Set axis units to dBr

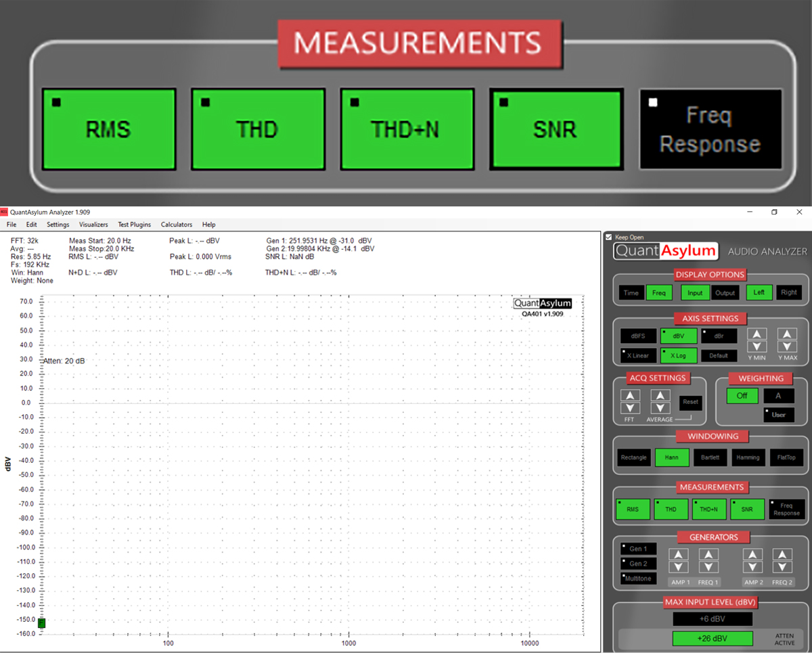[719, 336]
